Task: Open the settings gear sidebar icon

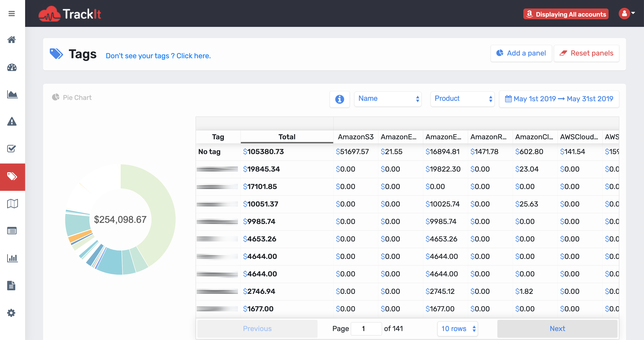Action: coord(11,312)
